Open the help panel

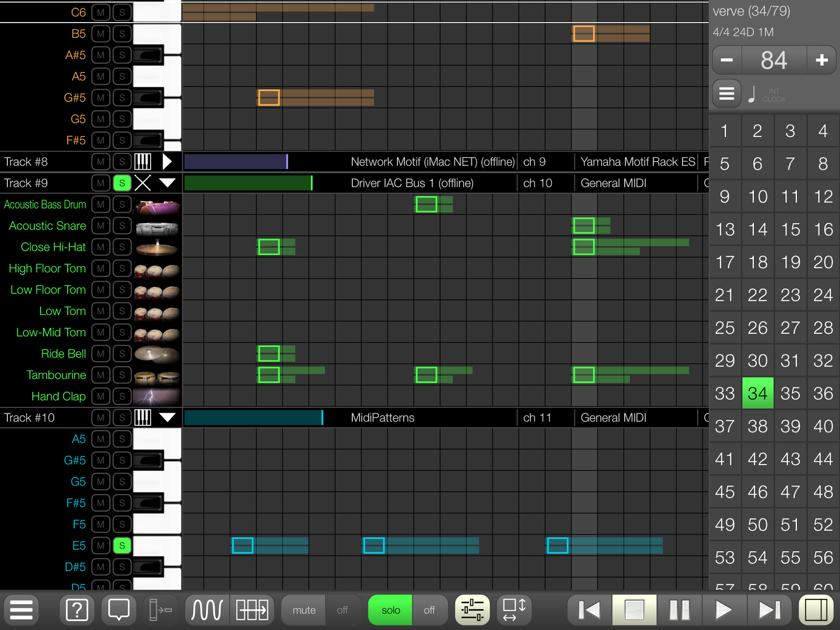coord(77,610)
